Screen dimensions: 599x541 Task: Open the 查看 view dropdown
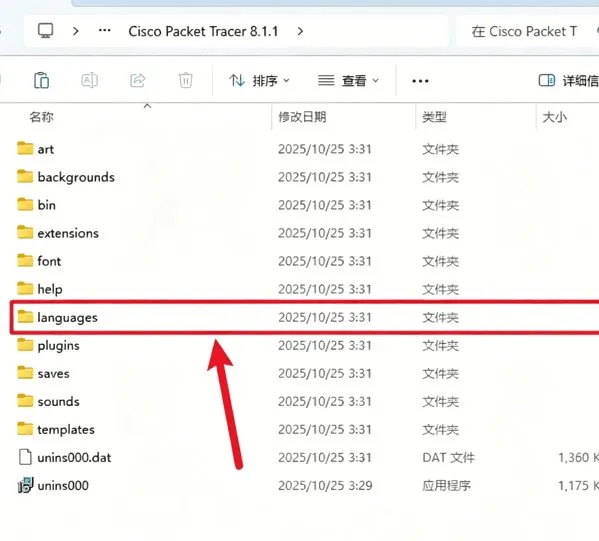tap(348, 81)
